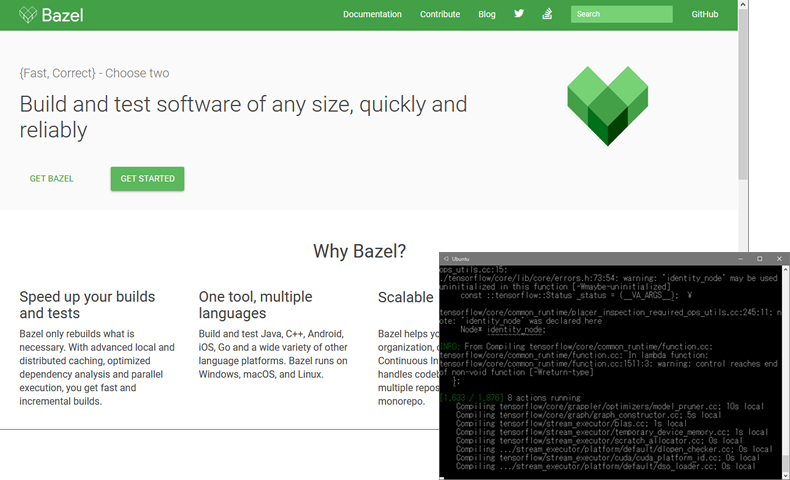Click the GET STARTED button
Viewport: 790px width, 480px height.
(148, 179)
